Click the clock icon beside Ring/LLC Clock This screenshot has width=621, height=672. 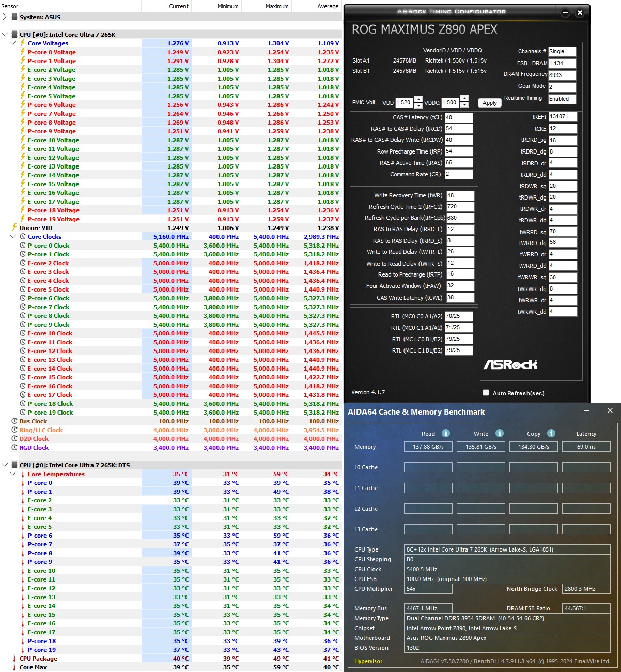(x=14, y=430)
